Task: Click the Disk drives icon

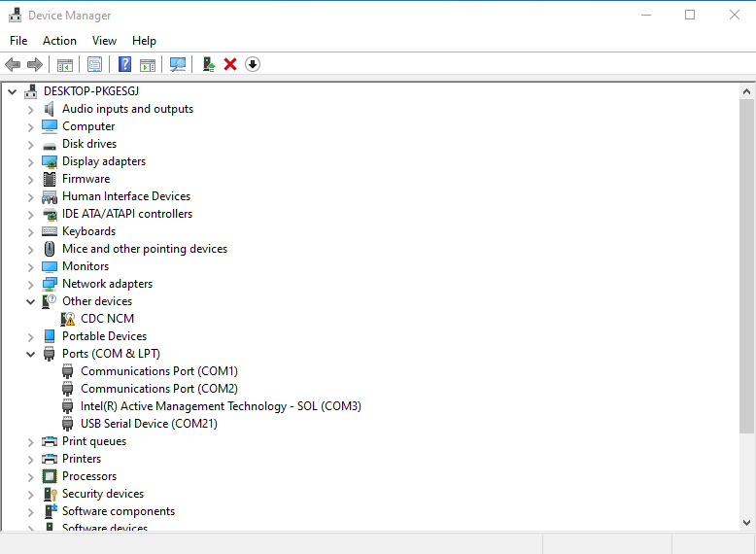Action: click(50, 146)
